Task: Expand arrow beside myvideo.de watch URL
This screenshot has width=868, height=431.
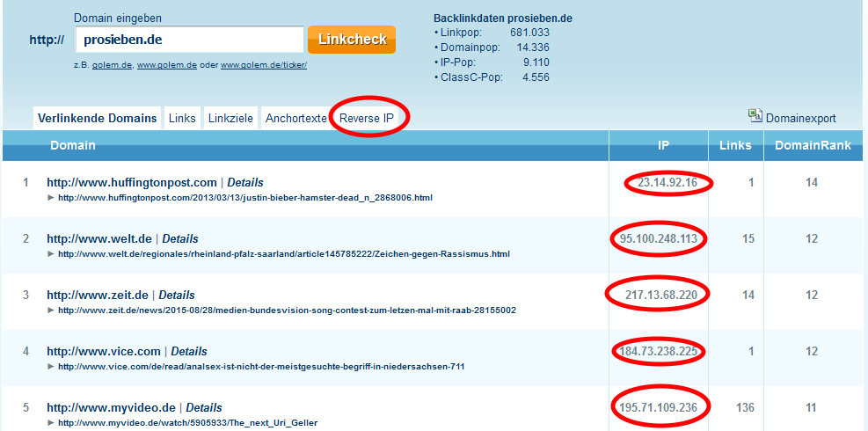Action: click(x=51, y=423)
